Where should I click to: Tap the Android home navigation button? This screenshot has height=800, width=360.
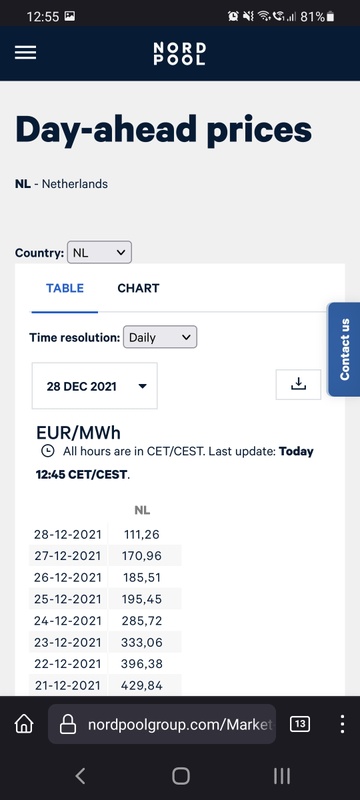(x=181, y=776)
